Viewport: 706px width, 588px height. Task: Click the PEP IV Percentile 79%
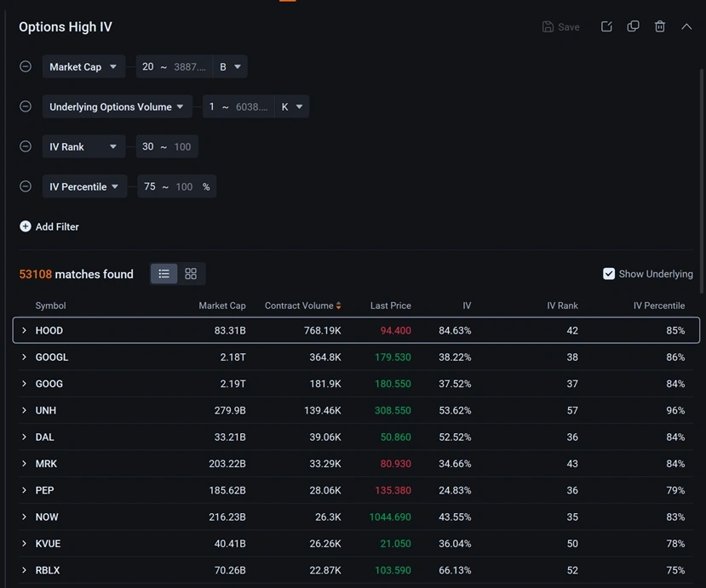coord(675,490)
